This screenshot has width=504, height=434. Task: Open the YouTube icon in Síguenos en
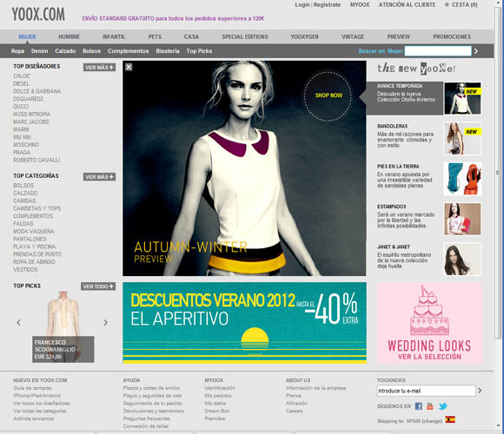[430, 406]
